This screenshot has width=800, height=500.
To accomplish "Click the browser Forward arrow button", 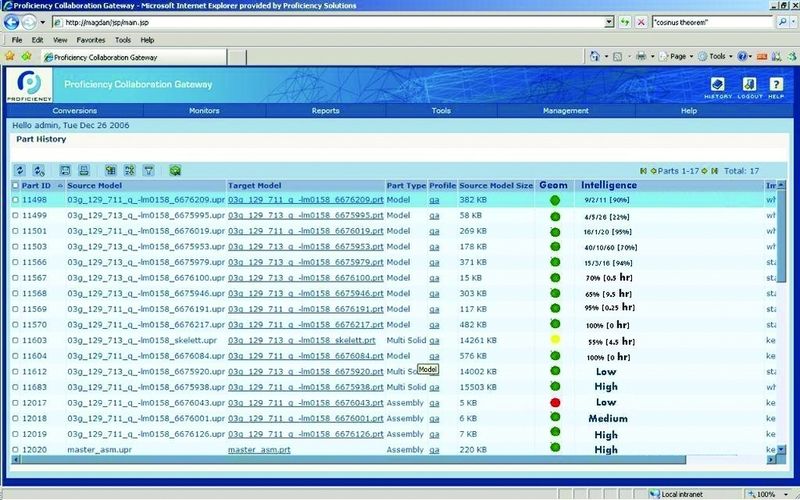I will coord(29,22).
